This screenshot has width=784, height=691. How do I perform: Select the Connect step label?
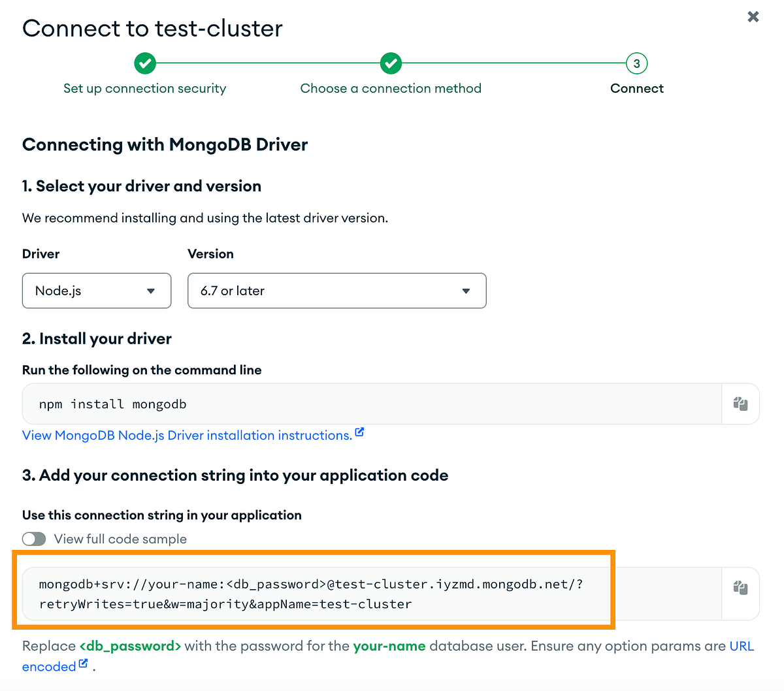pos(636,88)
